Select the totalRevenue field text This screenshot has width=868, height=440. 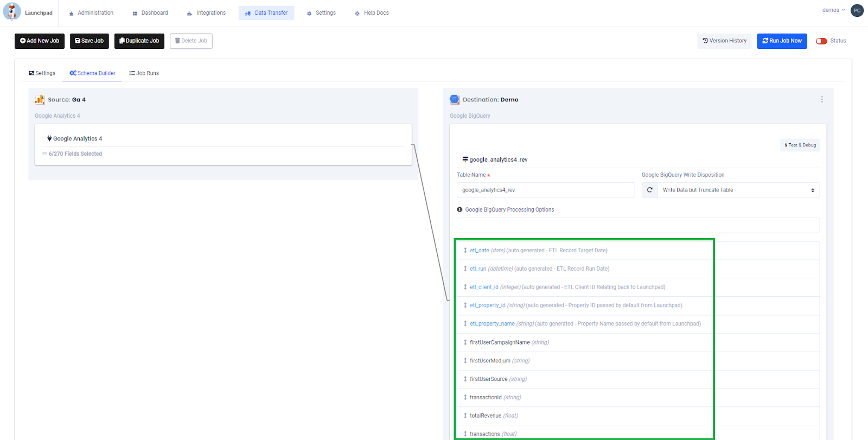coord(486,416)
